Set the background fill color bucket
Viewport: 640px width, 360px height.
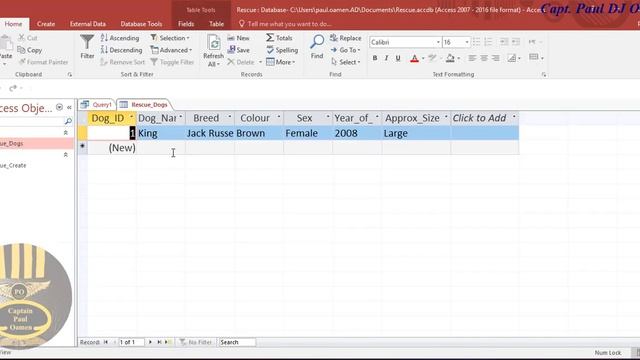click(450, 58)
